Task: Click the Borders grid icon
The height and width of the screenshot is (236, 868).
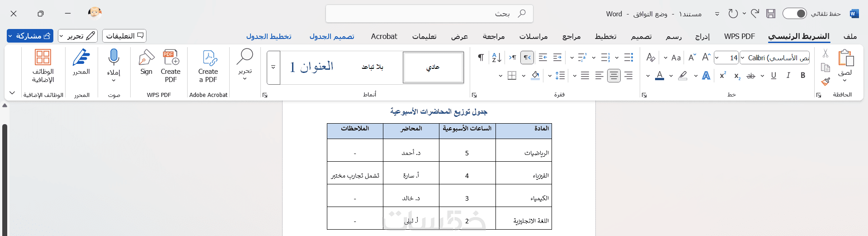Action: tap(512, 76)
